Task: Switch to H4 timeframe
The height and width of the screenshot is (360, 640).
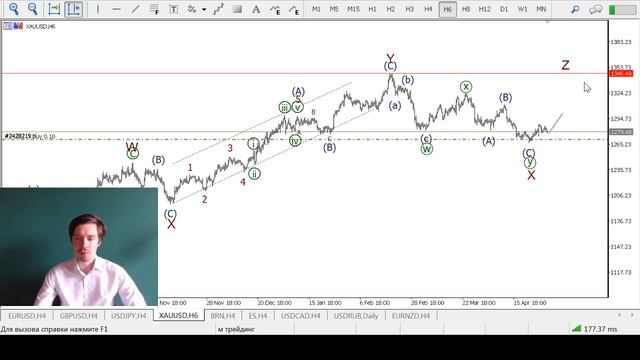Action: pyautogui.click(x=428, y=9)
